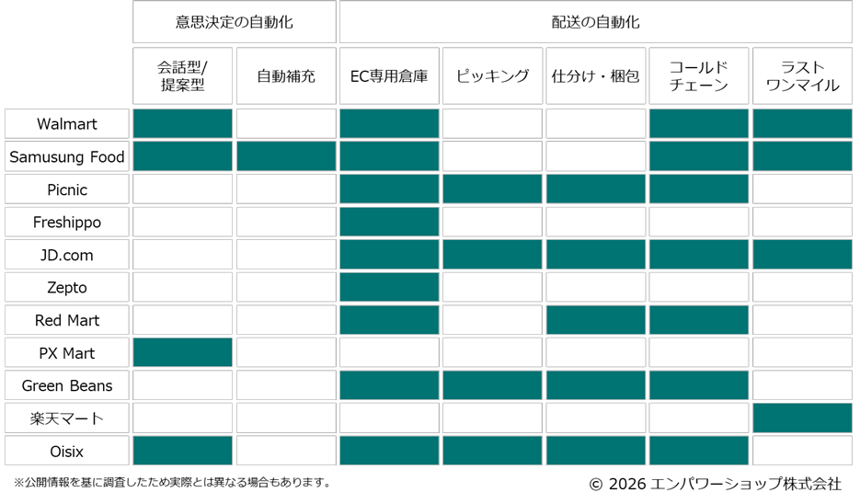Image resolution: width=860 pixels, height=504 pixels.
Task: Click the 楽天マート row label
Action: pos(66,418)
